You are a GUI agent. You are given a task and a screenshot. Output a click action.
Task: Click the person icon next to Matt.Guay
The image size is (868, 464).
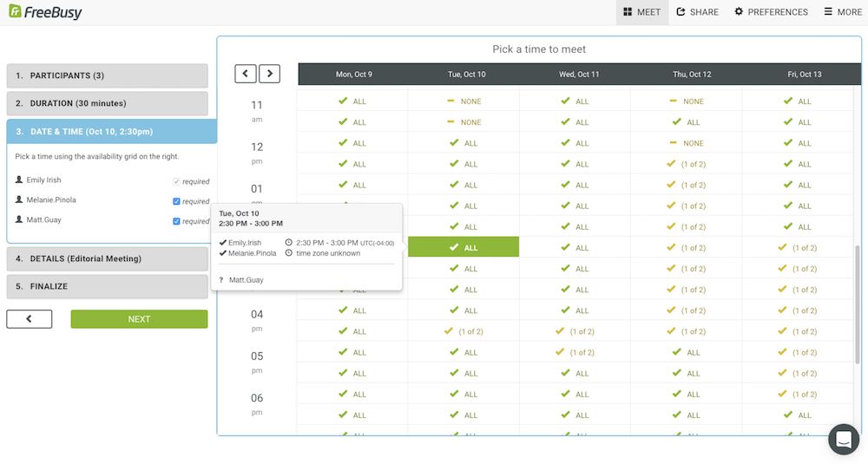19,220
